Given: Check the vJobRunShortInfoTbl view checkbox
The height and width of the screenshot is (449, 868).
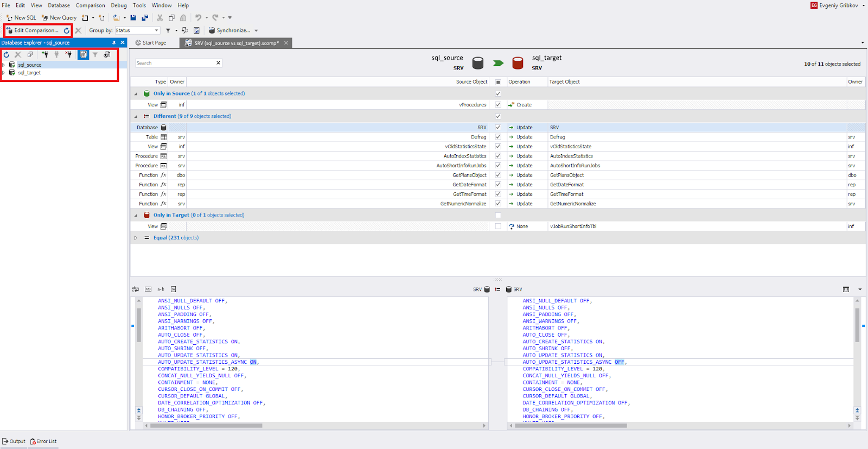Looking at the screenshot, I should click(x=498, y=226).
